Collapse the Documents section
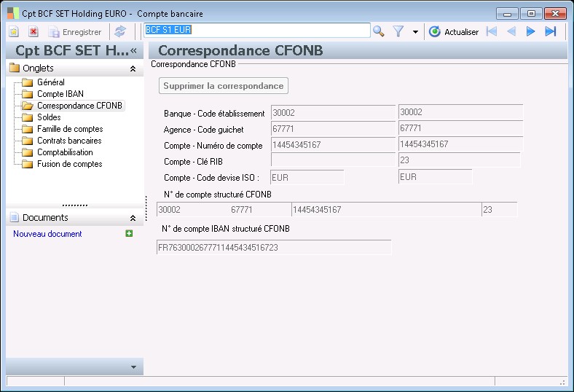Viewport: 574px width, 392px height. click(x=133, y=218)
